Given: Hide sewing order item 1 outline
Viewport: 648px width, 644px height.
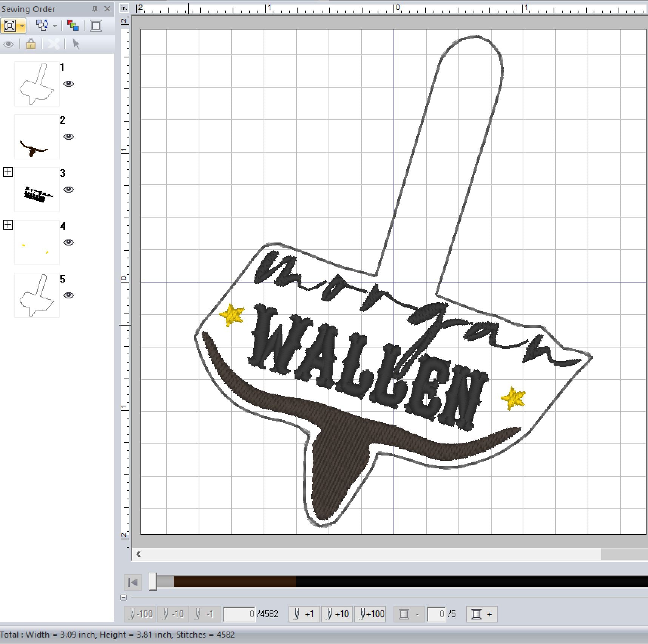Looking at the screenshot, I should (x=68, y=84).
